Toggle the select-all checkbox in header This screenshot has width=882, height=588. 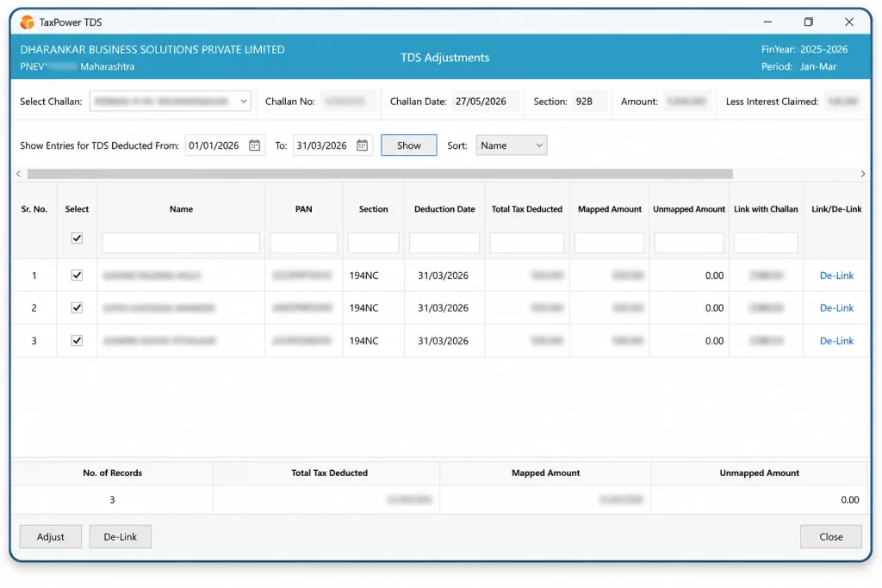(77, 238)
